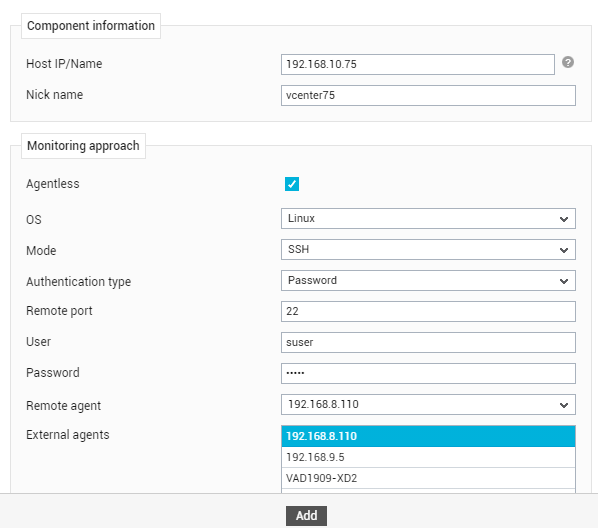Click the Remote agent chevron arrow
The height and width of the screenshot is (528, 598).
564,405
